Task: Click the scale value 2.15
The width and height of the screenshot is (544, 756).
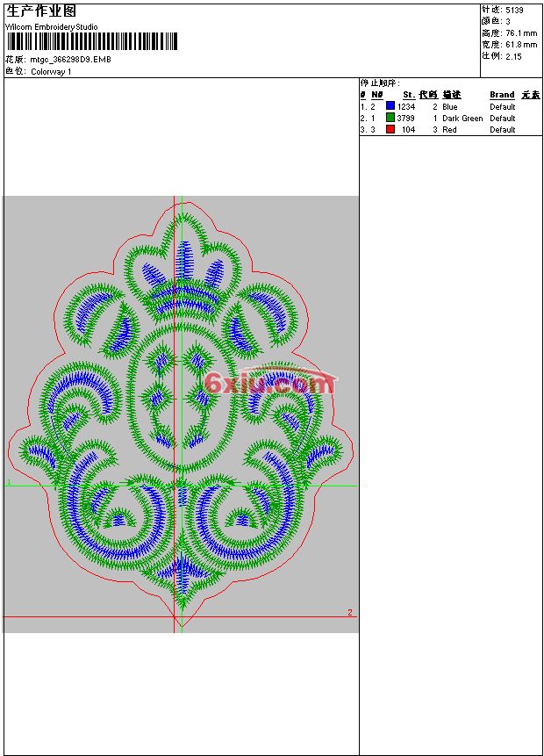Action: (x=513, y=56)
